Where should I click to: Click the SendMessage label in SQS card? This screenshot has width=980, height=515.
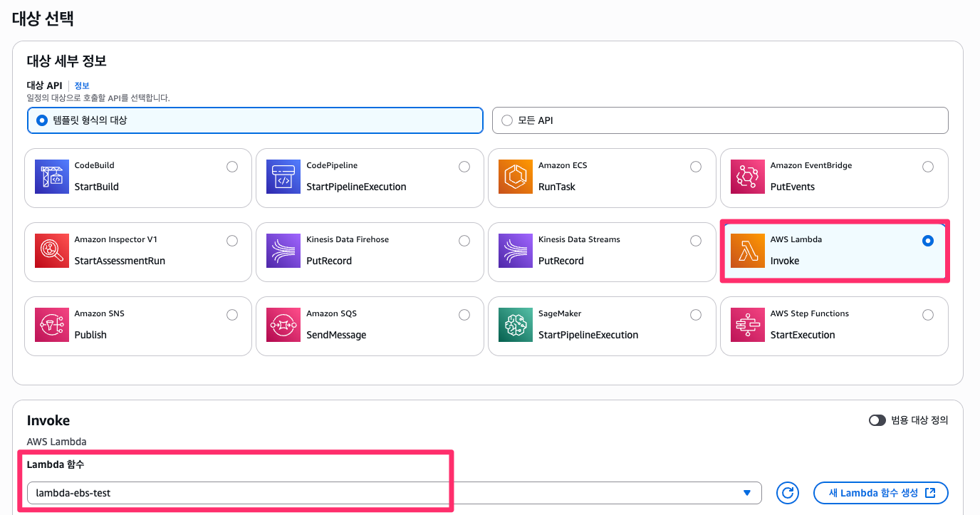coord(336,335)
